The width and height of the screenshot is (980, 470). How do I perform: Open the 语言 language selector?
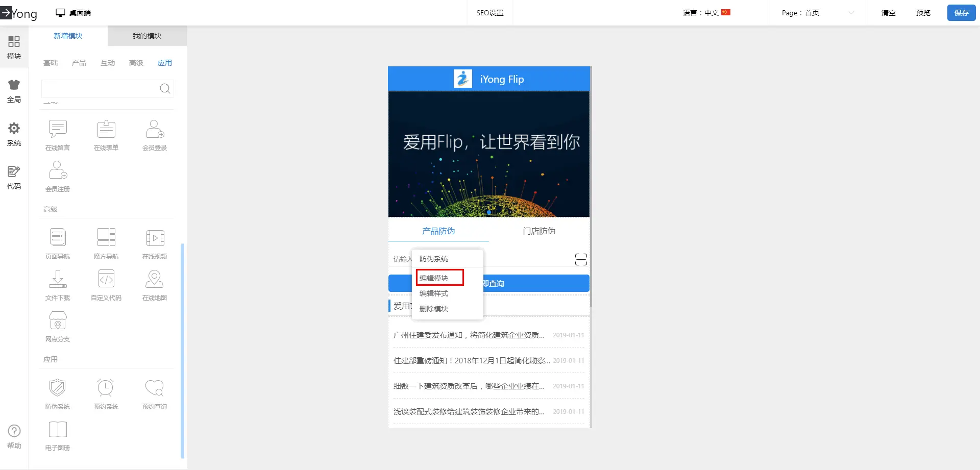(x=706, y=13)
